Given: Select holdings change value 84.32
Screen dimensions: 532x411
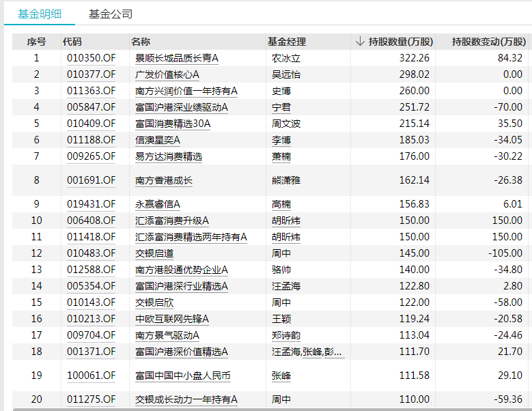Looking at the screenshot, I should click(510, 58).
